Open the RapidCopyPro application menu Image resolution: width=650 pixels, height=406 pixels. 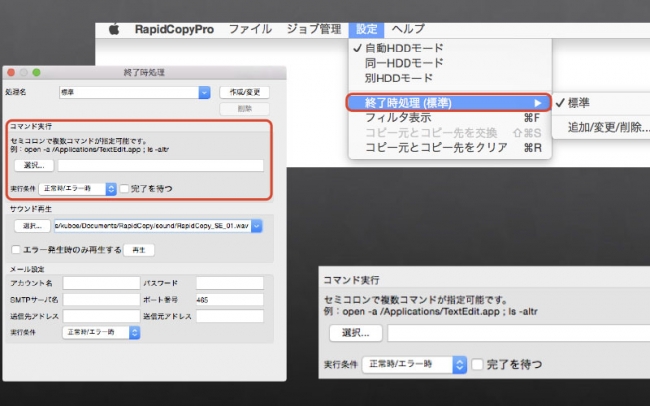174,29
